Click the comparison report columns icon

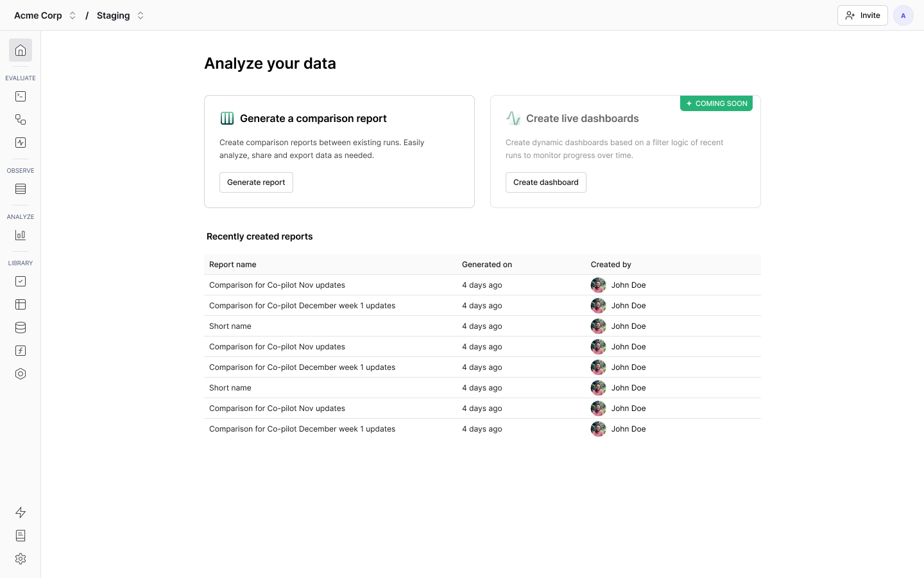(227, 118)
